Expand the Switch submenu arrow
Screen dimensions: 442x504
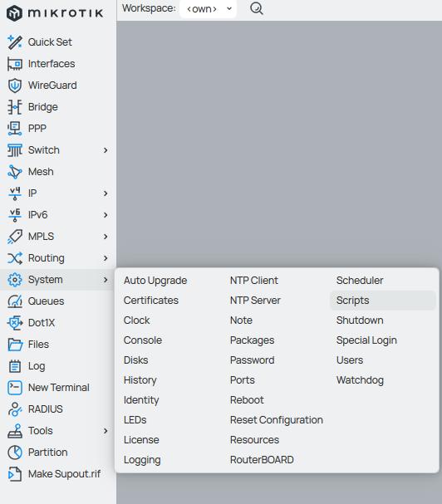(106, 150)
